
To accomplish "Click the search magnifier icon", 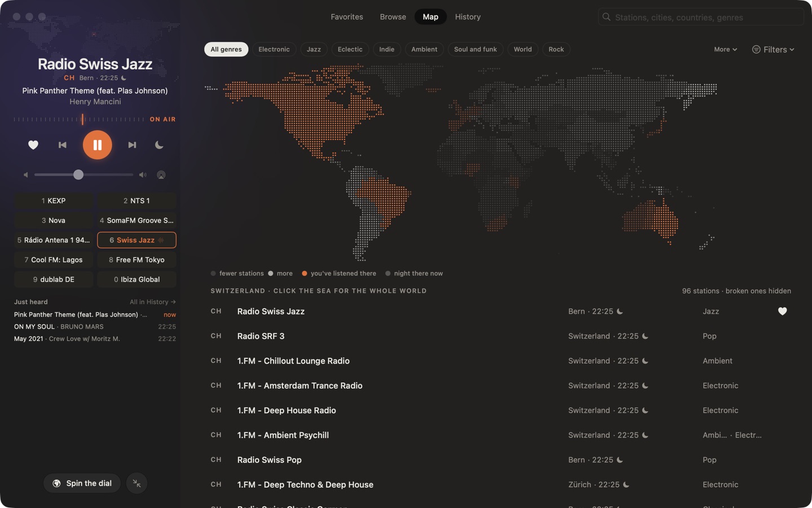I will (x=607, y=17).
